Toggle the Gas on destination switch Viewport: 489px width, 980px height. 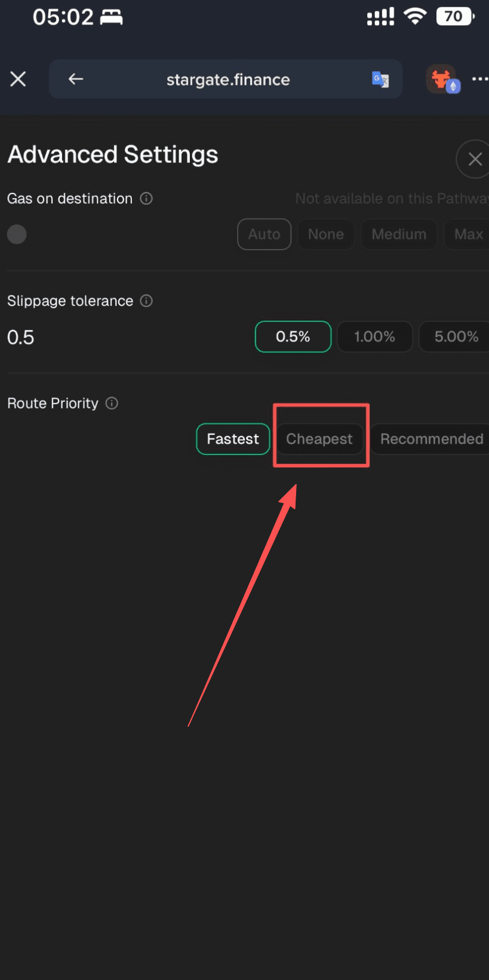[x=17, y=234]
